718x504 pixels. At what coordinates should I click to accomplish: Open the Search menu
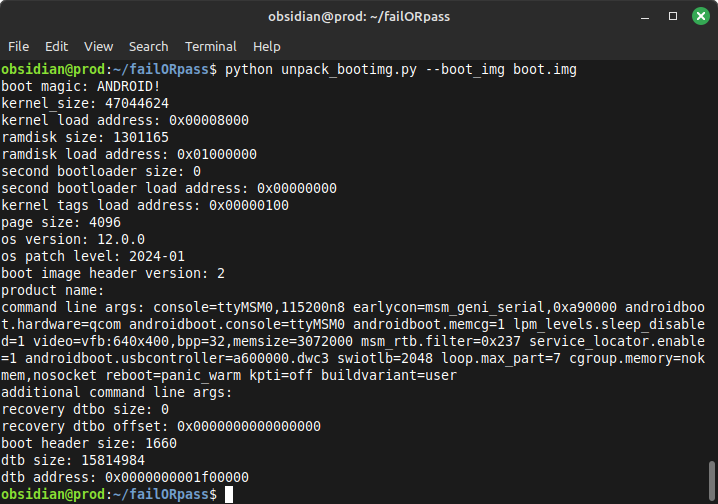(148, 46)
